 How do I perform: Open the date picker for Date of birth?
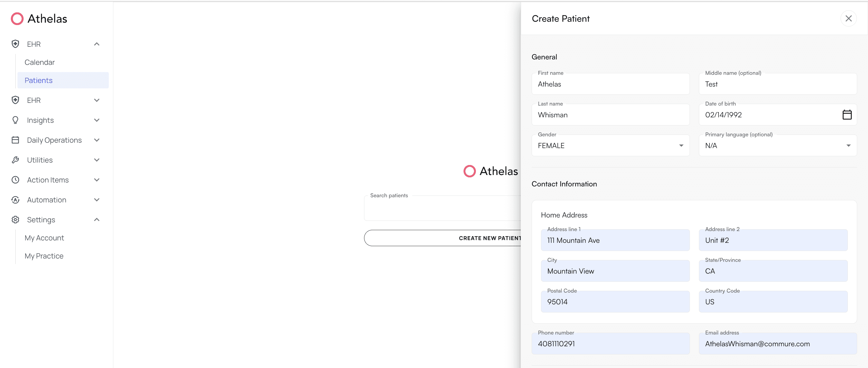coord(848,114)
